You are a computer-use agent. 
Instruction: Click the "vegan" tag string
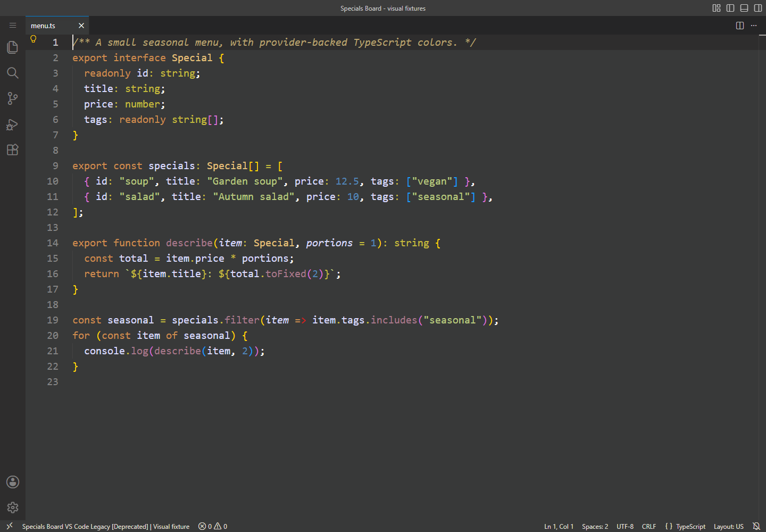pos(432,181)
